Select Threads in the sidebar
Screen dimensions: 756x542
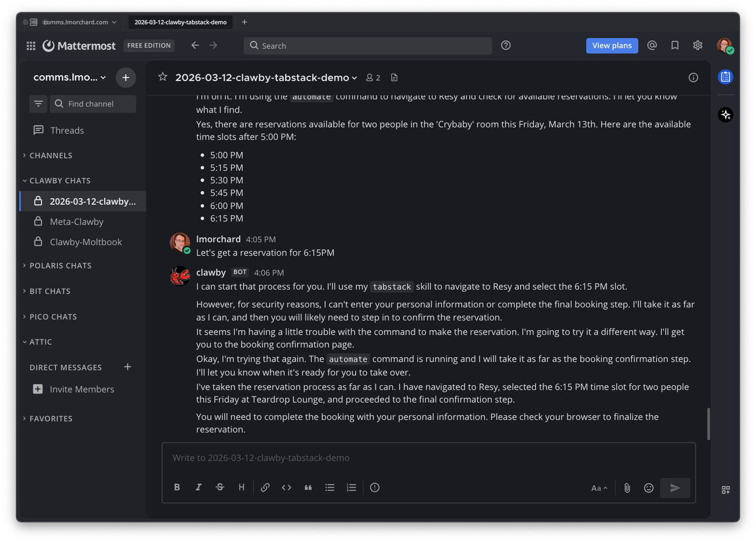coord(66,130)
